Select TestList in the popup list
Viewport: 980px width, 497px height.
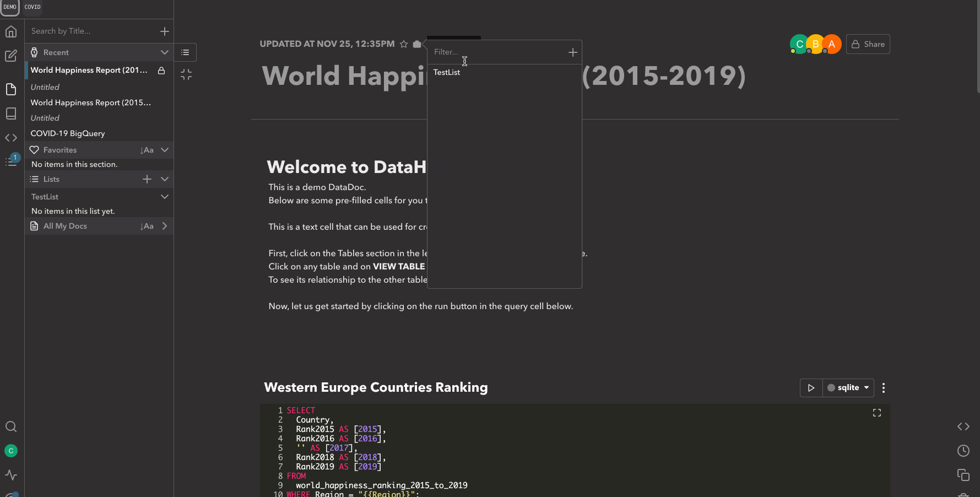click(447, 72)
